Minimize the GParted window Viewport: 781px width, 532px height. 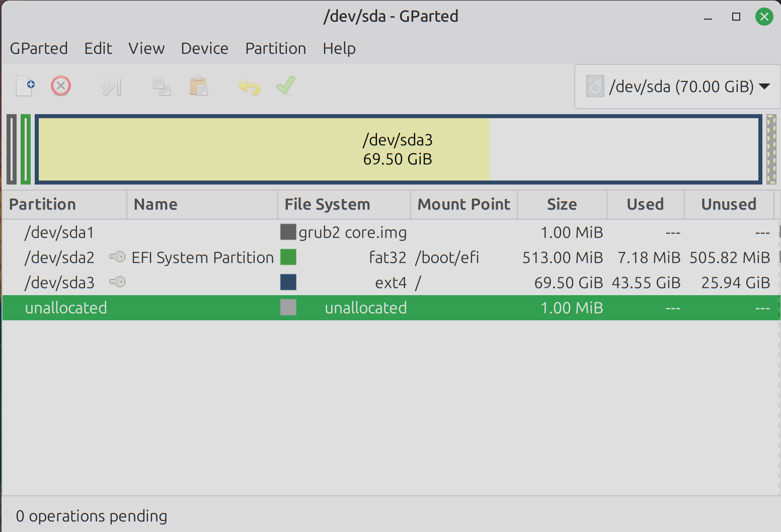click(708, 18)
